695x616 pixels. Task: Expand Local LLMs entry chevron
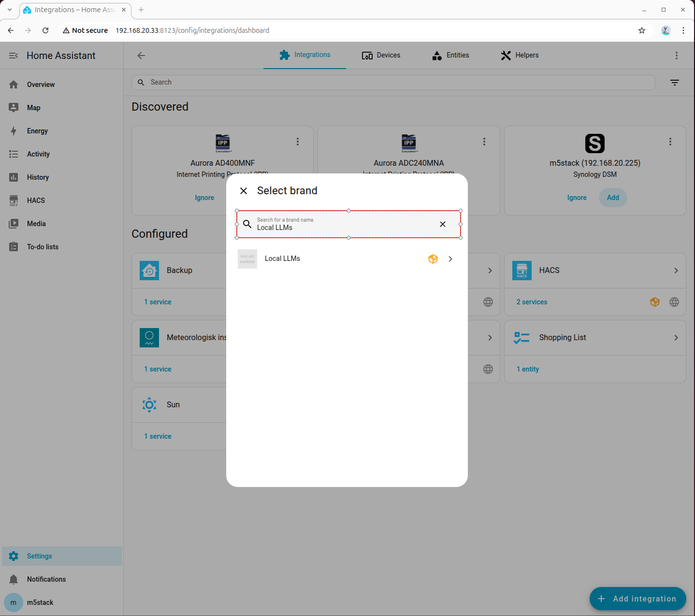(450, 259)
